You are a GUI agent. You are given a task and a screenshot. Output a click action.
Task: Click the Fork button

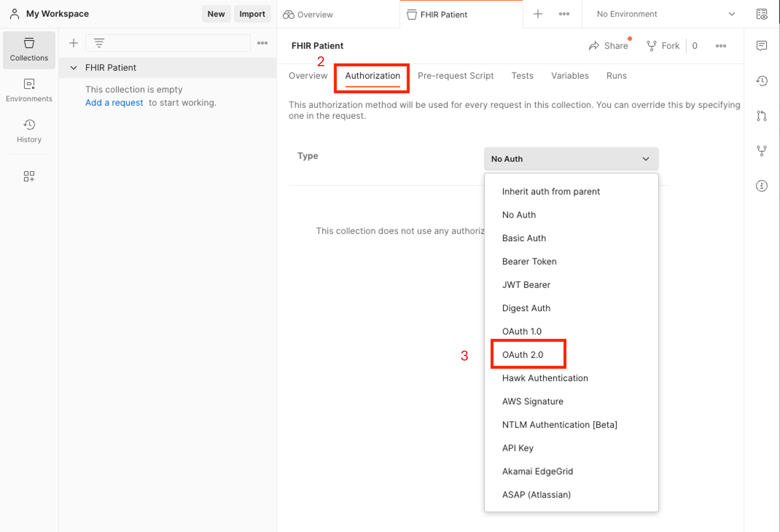pyautogui.click(x=663, y=46)
